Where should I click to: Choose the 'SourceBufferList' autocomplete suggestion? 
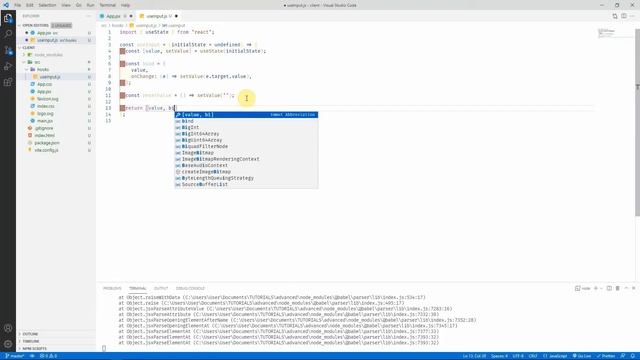pos(246,184)
